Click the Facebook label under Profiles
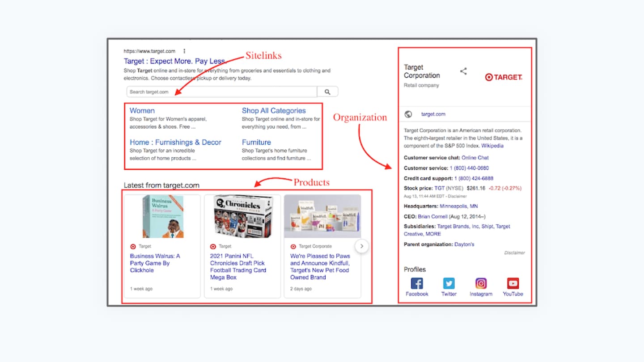644x362 pixels. (417, 294)
